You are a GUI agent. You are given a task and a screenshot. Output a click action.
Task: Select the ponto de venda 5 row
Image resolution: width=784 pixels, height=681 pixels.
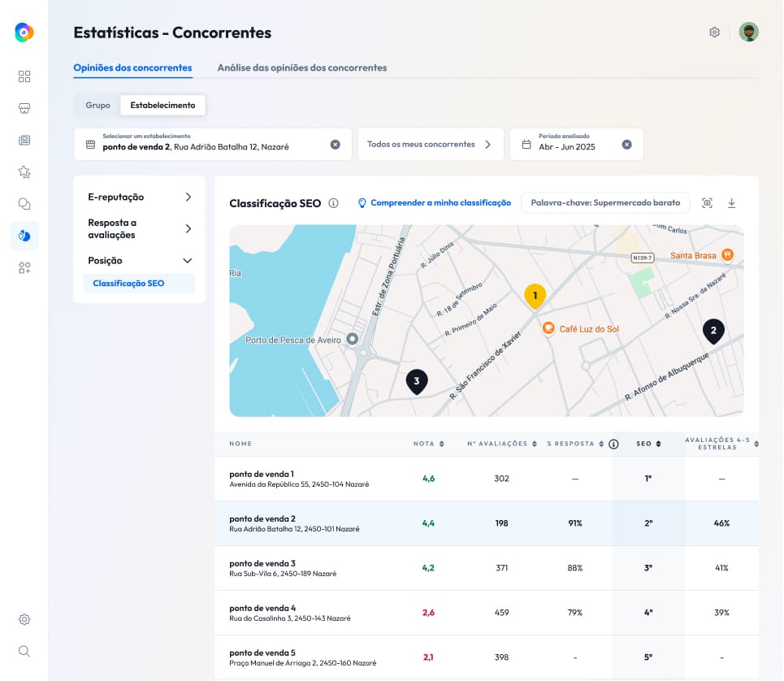click(x=487, y=657)
